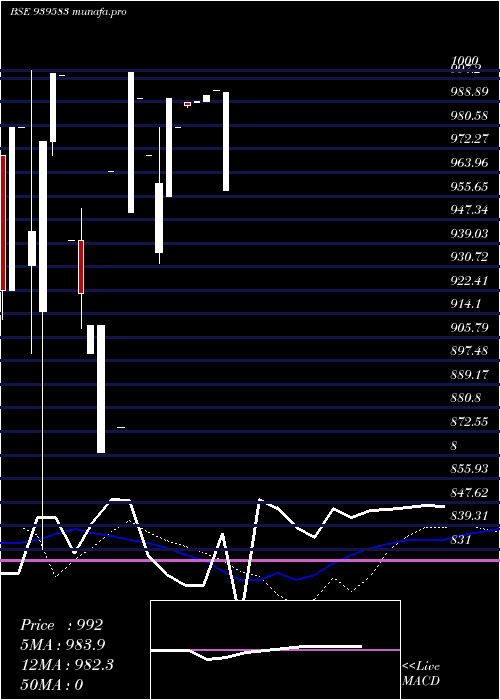Click the 855.93 price axis label

point(469,469)
